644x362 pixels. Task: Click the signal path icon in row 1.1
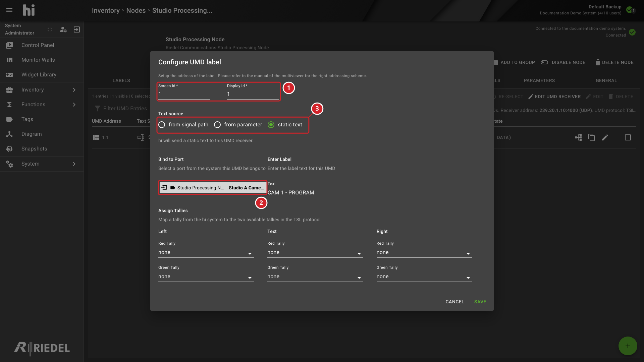(578, 137)
